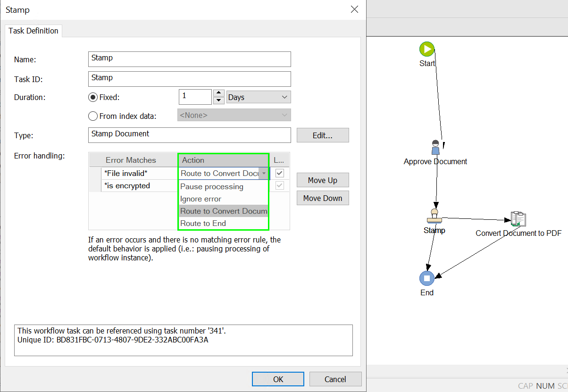Select the Stamp task icon in workflow
The height and width of the screenshot is (392, 568).
(x=434, y=217)
